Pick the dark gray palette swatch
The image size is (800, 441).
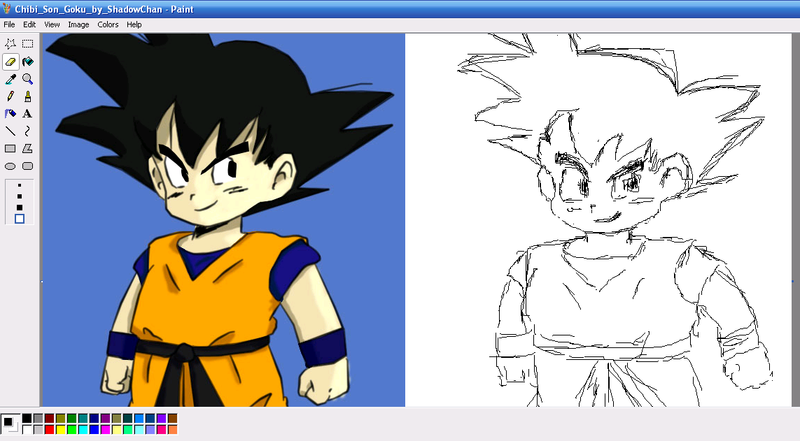[38, 418]
